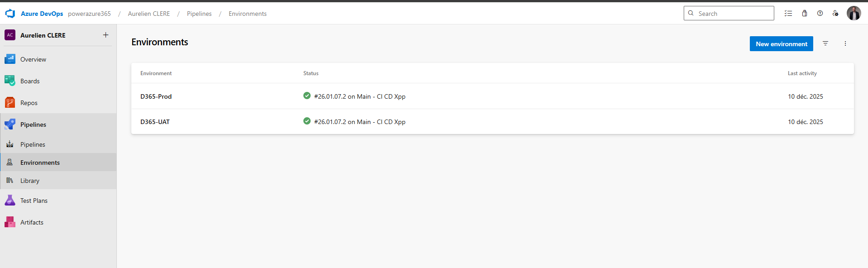Screen dimensions: 868x268
Task: Click the Library books icon
Action: point(10,180)
